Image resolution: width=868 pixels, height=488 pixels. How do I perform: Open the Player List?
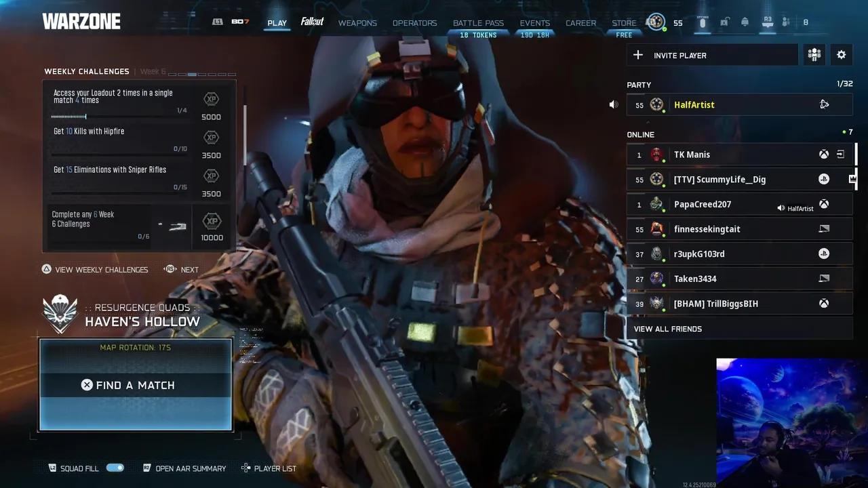coord(269,468)
